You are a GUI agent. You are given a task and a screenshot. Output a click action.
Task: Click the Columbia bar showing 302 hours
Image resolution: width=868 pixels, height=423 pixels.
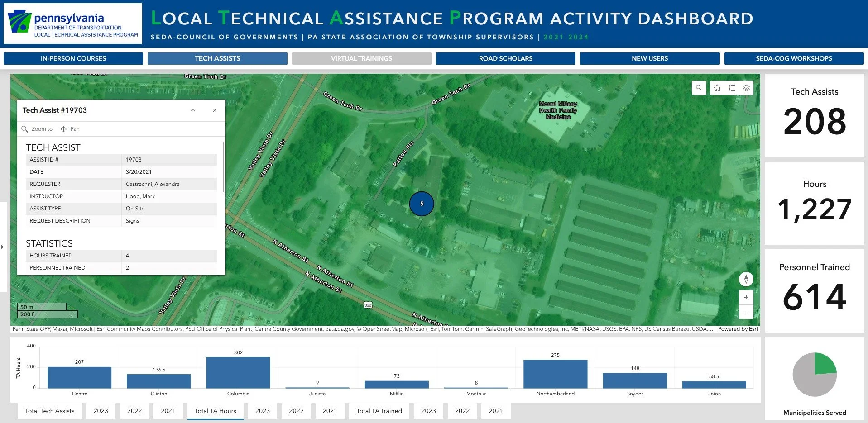coord(238,372)
